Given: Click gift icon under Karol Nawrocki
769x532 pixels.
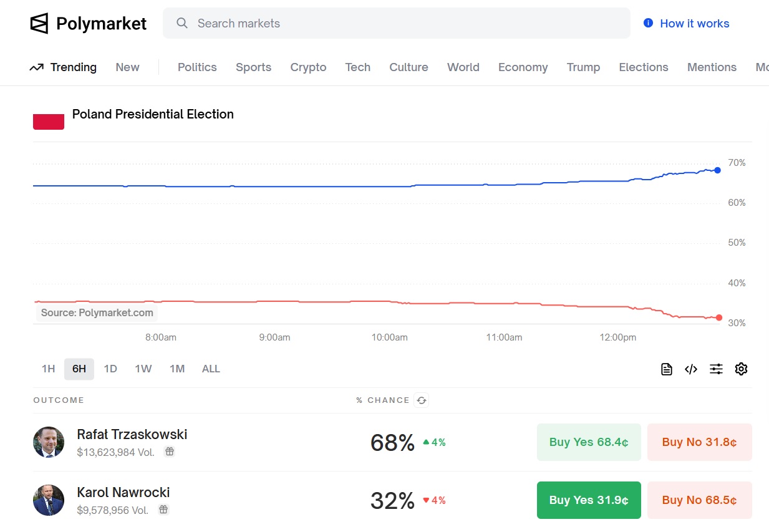Looking at the screenshot, I should coord(163,510).
